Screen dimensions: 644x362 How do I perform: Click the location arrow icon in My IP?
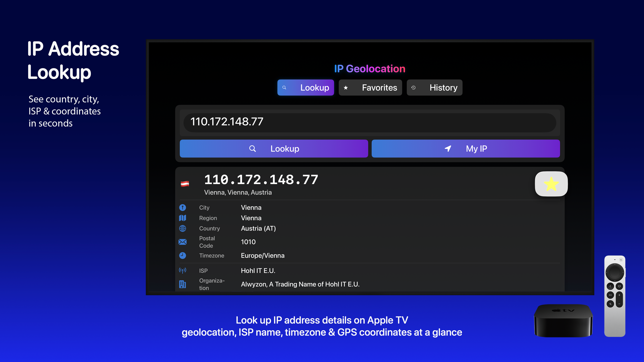448,149
